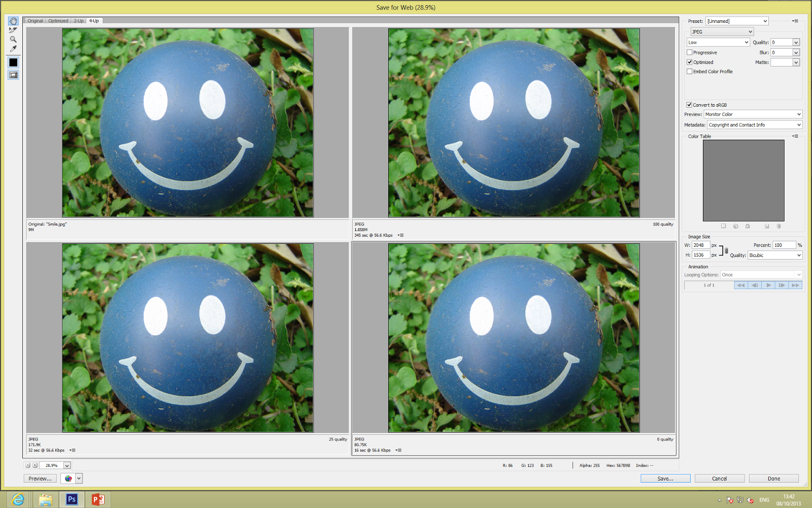Click shift colors to web palette icon
Viewport: 812px width, 508px height.
[736, 226]
